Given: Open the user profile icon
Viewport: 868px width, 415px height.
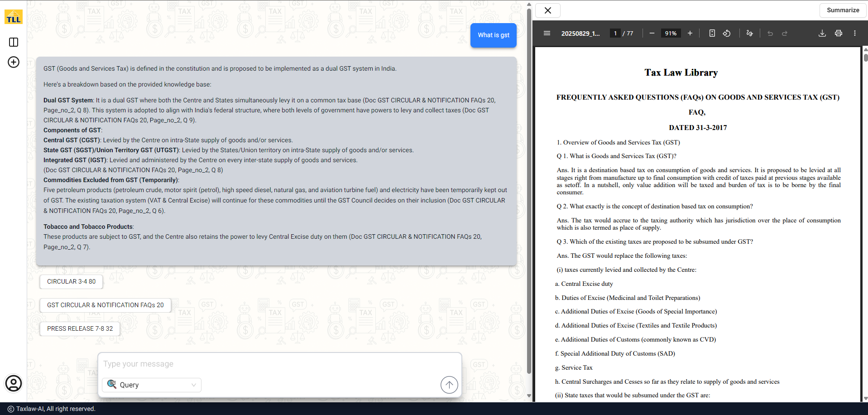Looking at the screenshot, I should coord(14,383).
